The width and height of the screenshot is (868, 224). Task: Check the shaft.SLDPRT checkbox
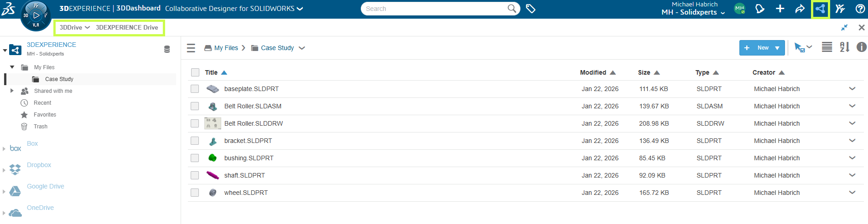[x=195, y=175]
